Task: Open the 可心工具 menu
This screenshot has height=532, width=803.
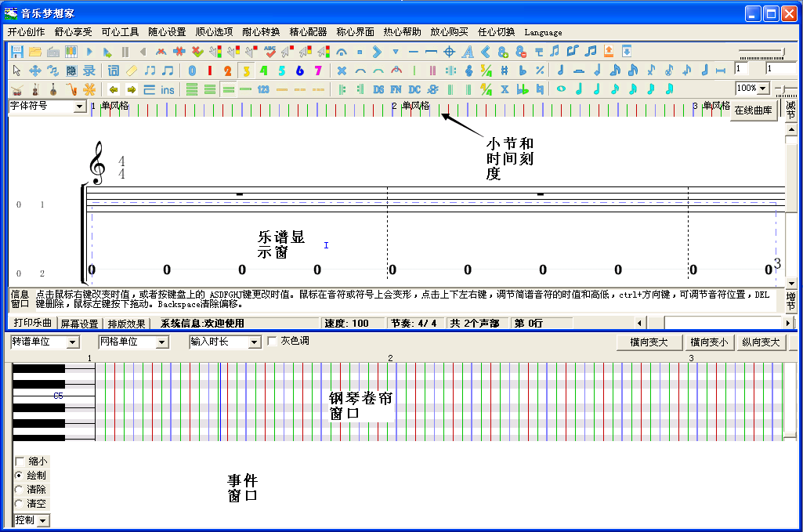Action: [120, 32]
